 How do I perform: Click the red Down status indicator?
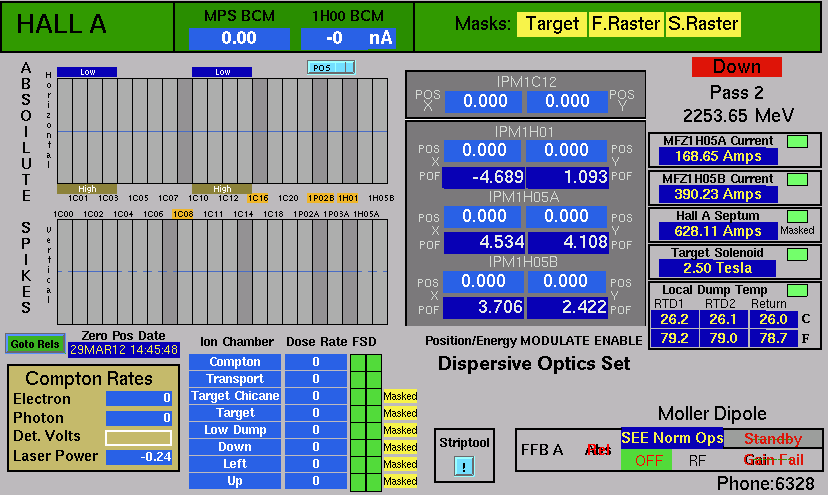pyautogui.click(x=737, y=67)
